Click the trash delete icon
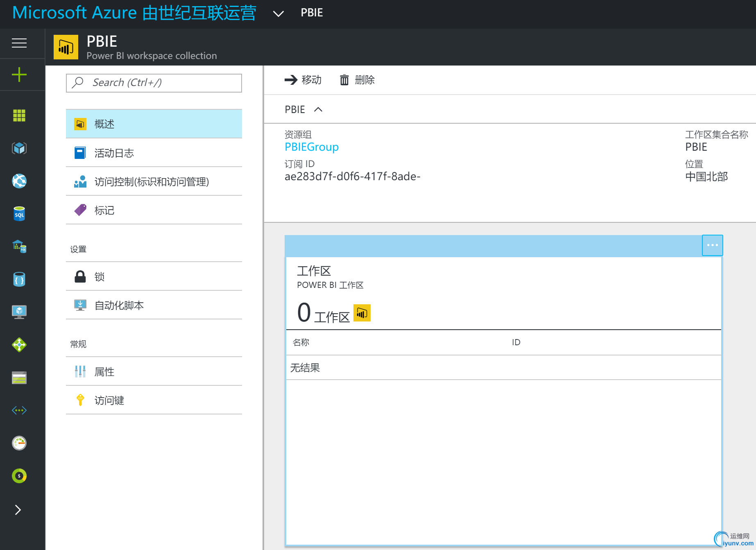 coord(344,80)
